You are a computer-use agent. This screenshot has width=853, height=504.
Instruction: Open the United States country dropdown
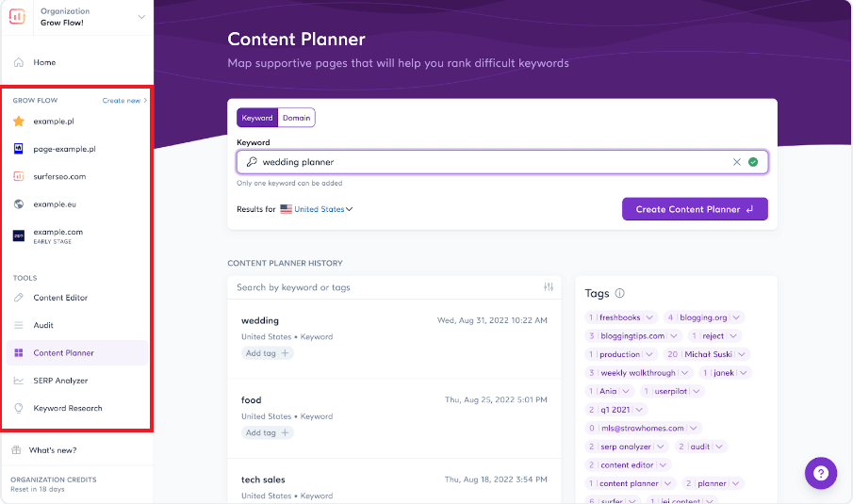(317, 209)
